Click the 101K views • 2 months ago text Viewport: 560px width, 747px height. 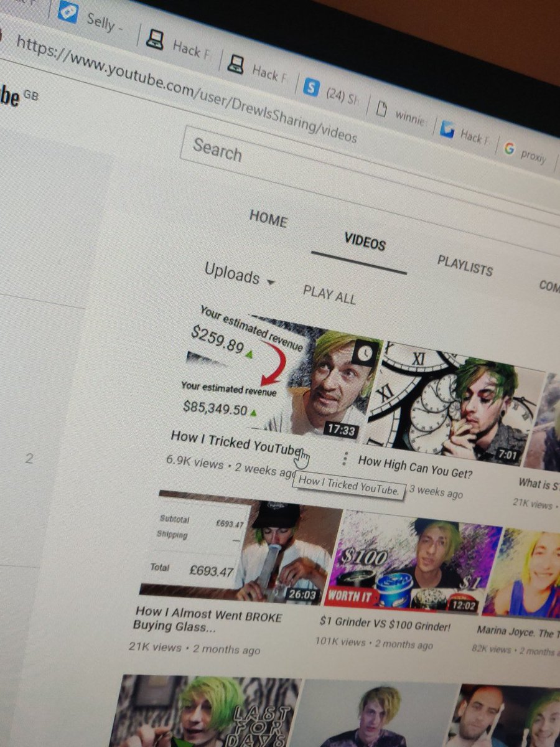[x=374, y=642]
